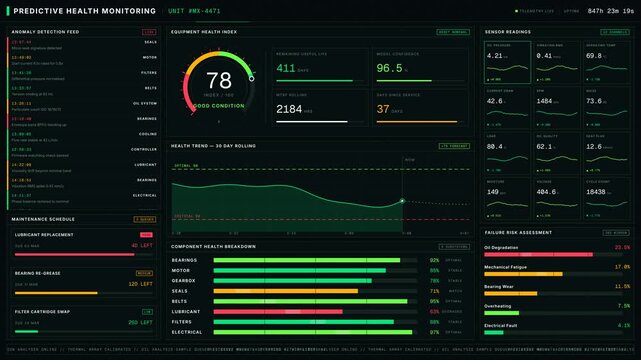Click the CONTROLLER entry in anomaly feed
This screenshot has width=641, height=360.
pos(83,152)
